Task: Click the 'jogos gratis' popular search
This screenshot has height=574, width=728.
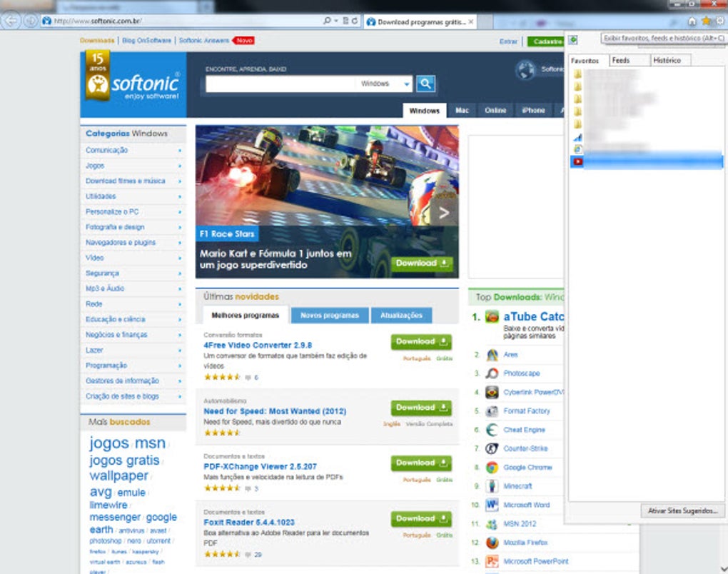Action: click(x=124, y=460)
